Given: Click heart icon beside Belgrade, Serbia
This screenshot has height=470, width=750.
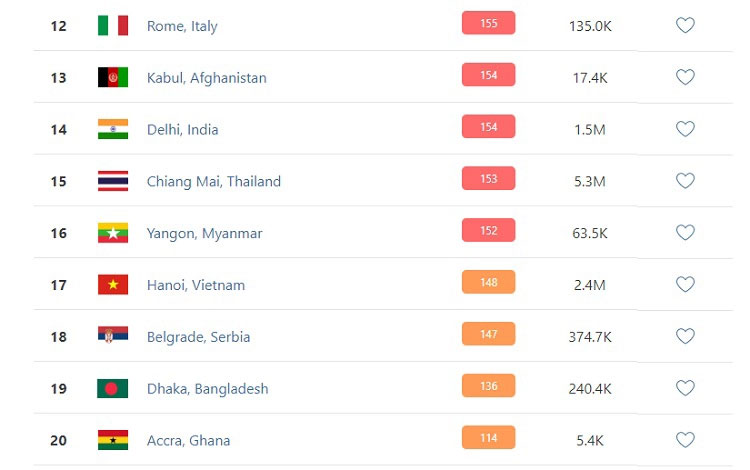Looking at the screenshot, I should (x=685, y=336).
